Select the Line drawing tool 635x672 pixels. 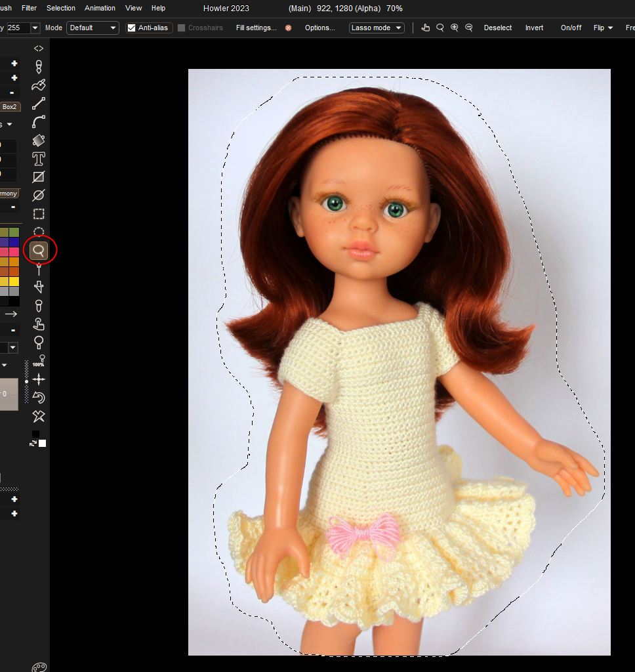pyautogui.click(x=39, y=104)
